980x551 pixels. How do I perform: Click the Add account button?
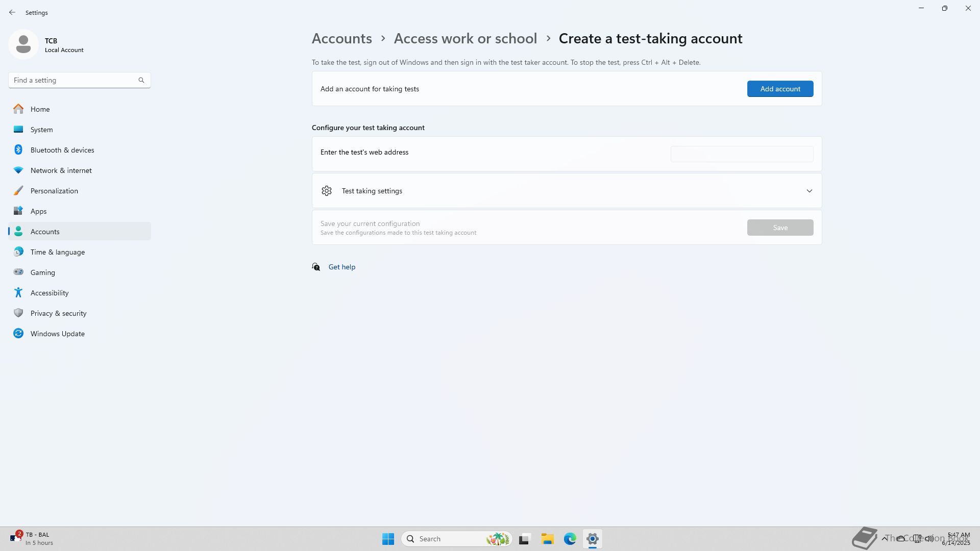(x=780, y=89)
